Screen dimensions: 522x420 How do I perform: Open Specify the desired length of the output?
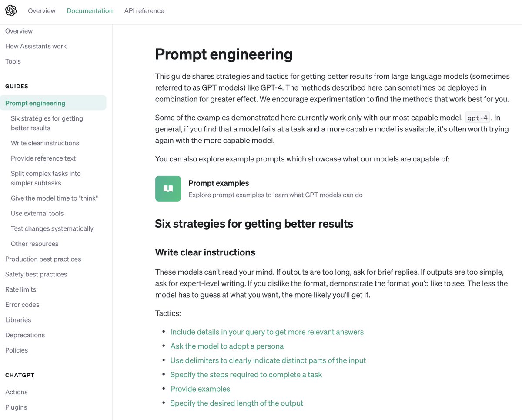tap(237, 403)
